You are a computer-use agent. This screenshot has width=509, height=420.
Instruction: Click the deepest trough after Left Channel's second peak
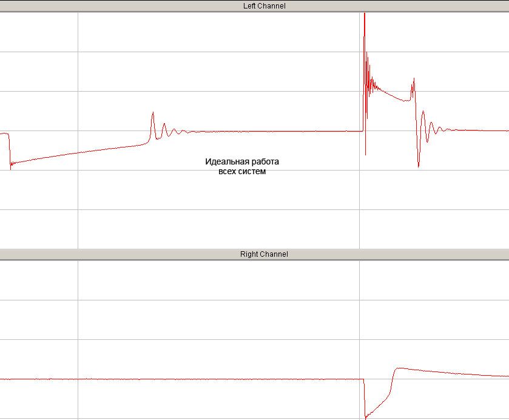[419, 166]
